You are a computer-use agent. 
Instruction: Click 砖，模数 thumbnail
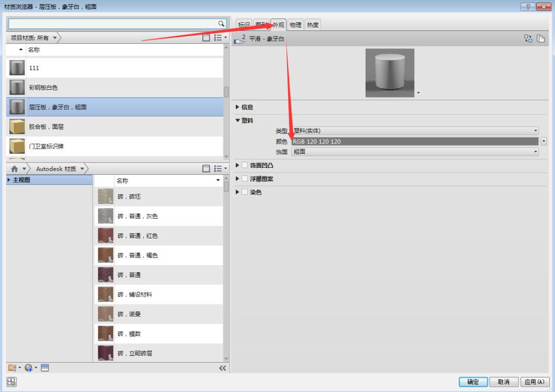[x=105, y=334]
